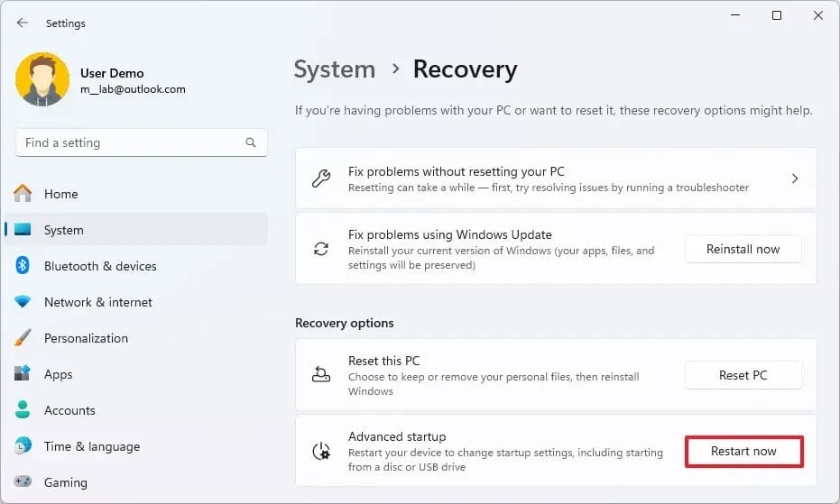Click the Restart now button

pyautogui.click(x=743, y=451)
